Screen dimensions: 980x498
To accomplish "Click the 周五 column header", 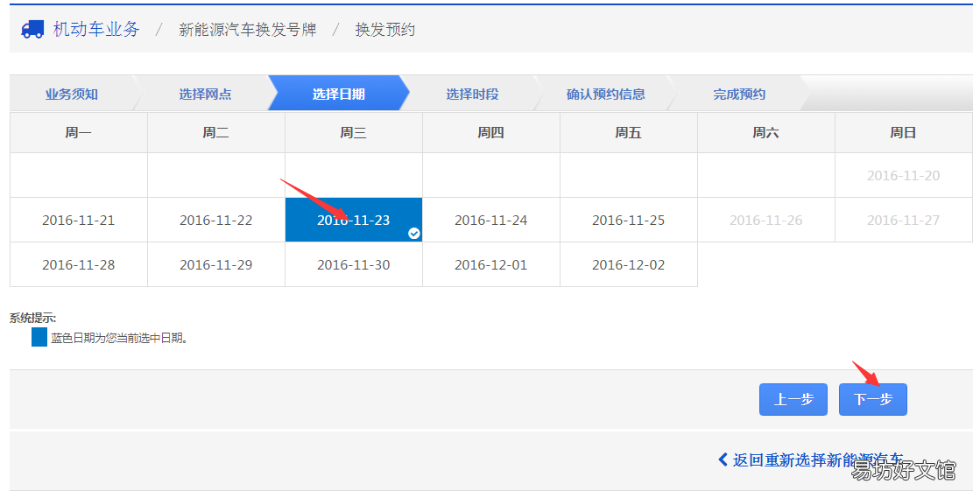I will pos(629,132).
